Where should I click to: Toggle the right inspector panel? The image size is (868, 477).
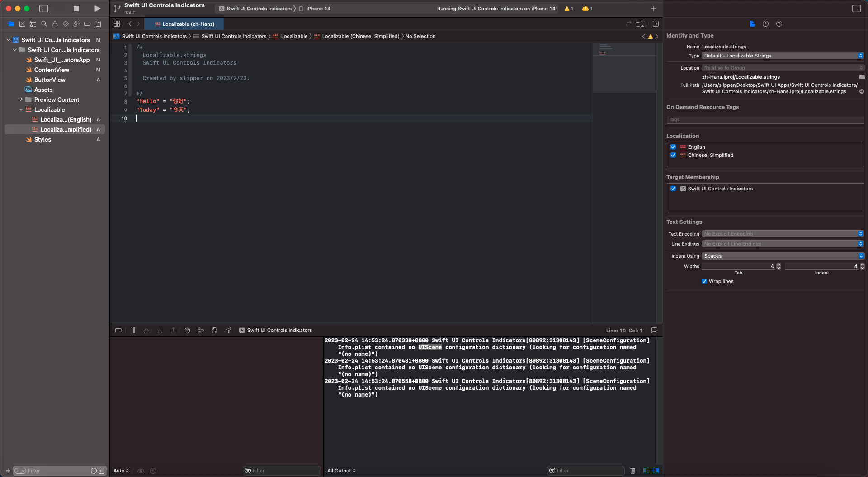click(x=856, y=9)
